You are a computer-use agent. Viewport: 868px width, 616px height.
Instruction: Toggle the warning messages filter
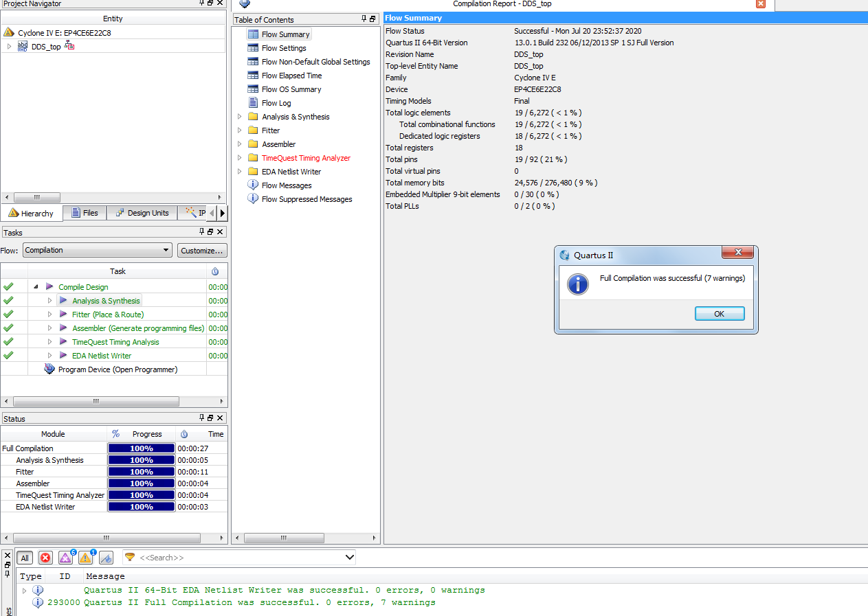(x=85, y=558)
